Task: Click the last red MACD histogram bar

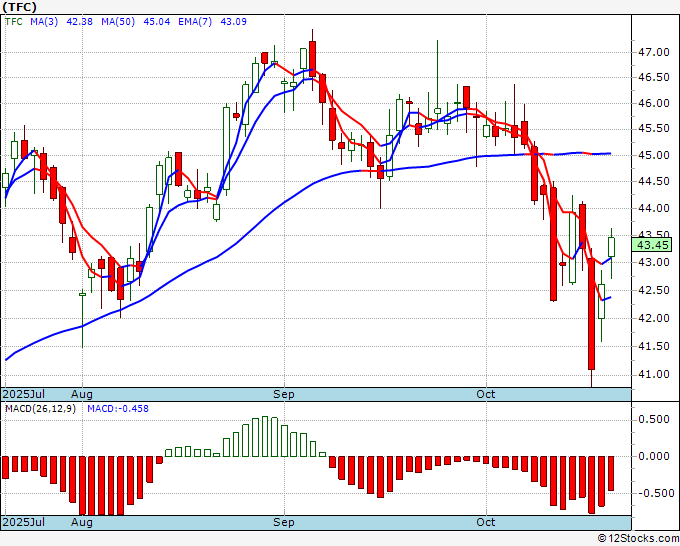Action: click(x=611, y=474)
